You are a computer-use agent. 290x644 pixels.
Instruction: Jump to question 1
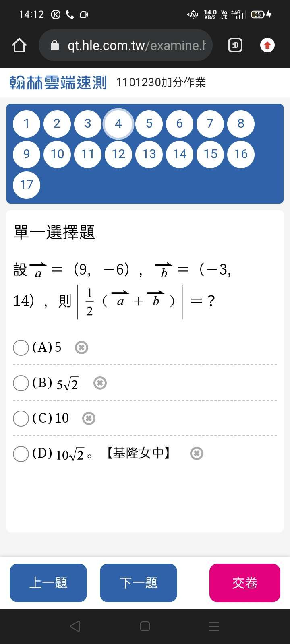tap(27, 124)
